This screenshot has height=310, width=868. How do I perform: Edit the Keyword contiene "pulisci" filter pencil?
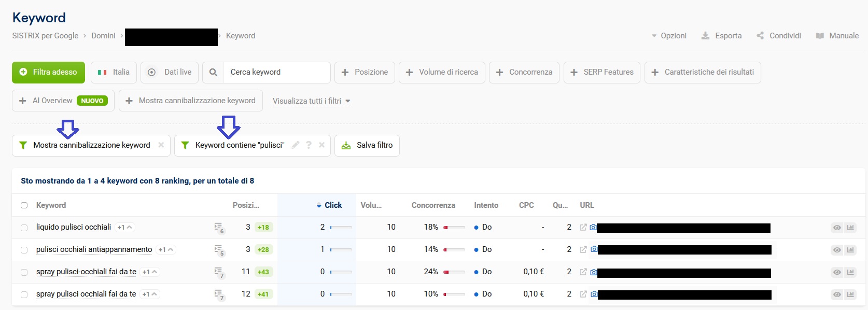(296, 145)
